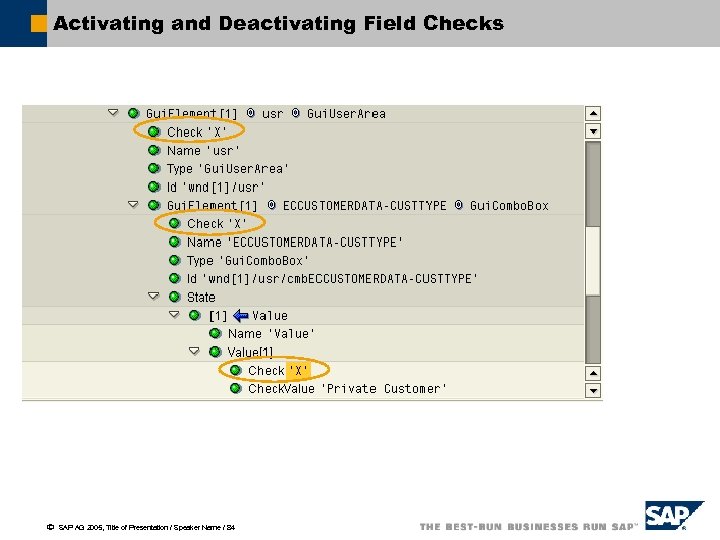Collapse the State node

(154, 296)
